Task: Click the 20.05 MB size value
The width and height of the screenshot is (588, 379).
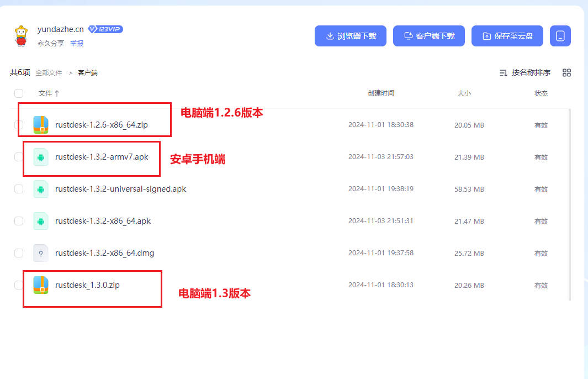Action: pyautogui.click(x=469, y=125)
